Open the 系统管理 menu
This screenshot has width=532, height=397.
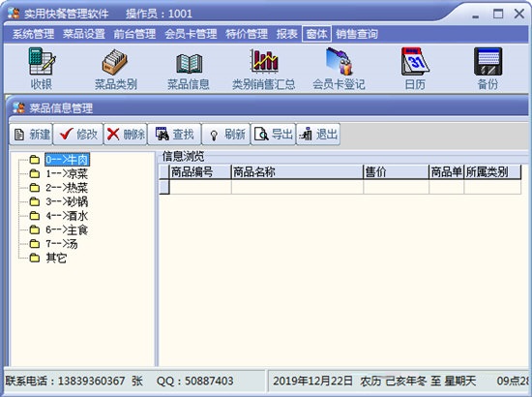33,34
